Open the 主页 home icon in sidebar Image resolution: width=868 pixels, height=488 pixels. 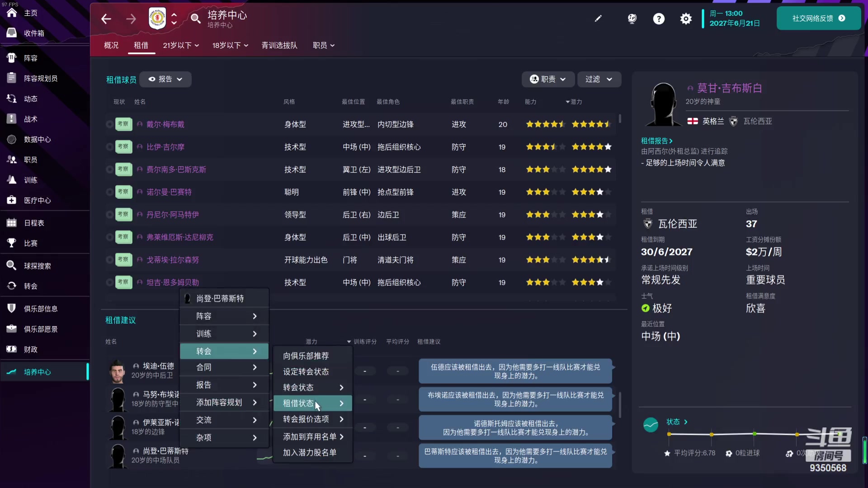pyautogui.click(x=12, y=13)
